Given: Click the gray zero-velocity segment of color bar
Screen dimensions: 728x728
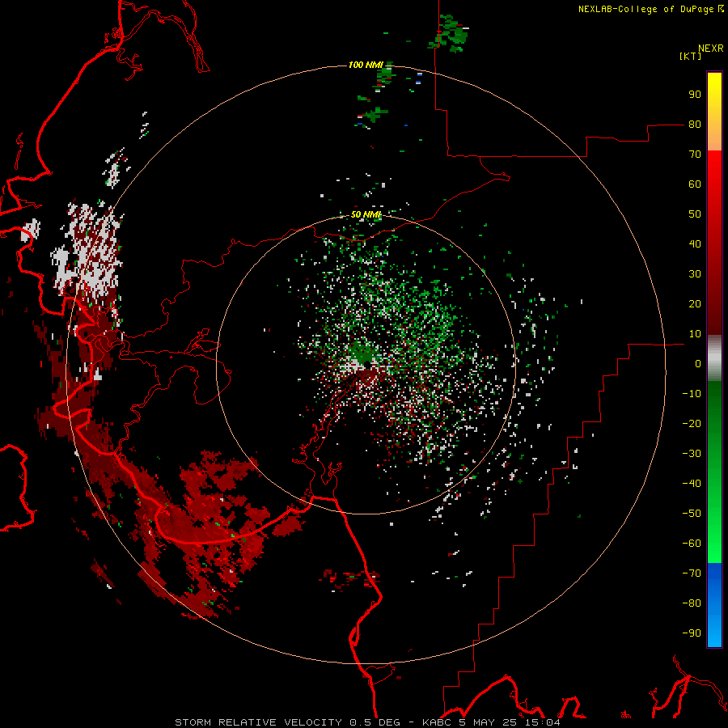Looking at the screenshot, I should click(x=714, y=358).
